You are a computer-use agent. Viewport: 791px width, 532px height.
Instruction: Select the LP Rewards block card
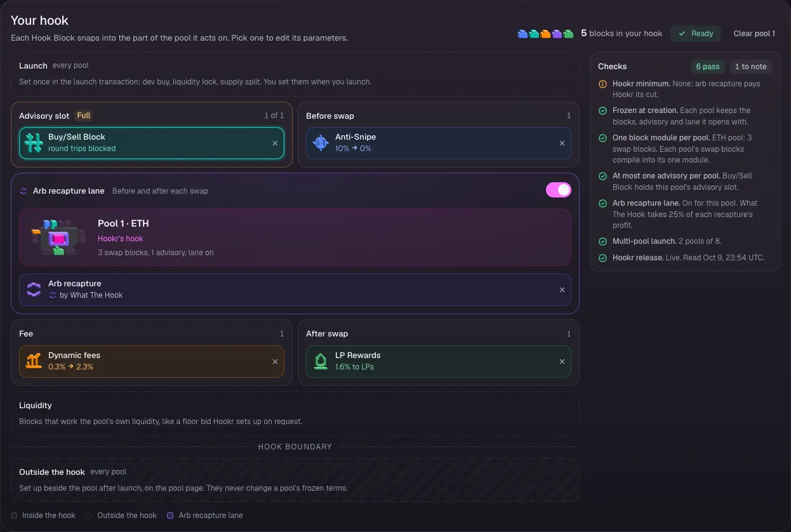[439, 361]
